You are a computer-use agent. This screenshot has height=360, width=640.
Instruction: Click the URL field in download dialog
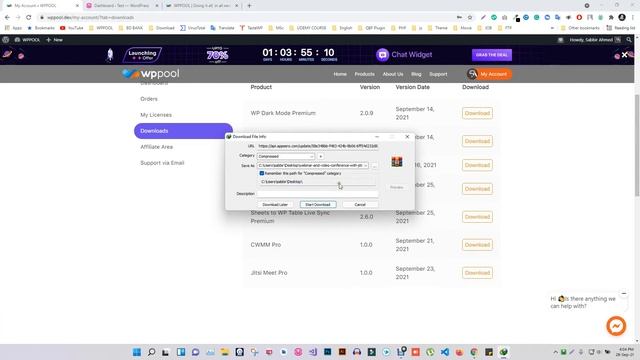[318, 146]
